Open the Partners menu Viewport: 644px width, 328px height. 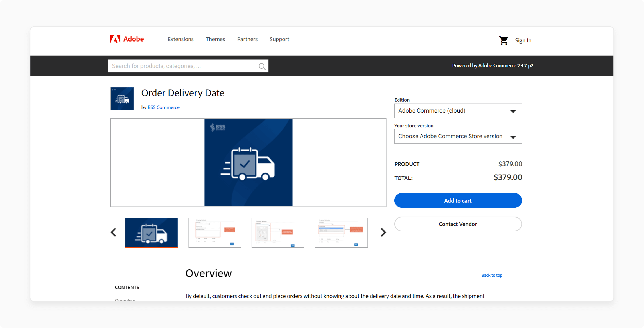247,39
